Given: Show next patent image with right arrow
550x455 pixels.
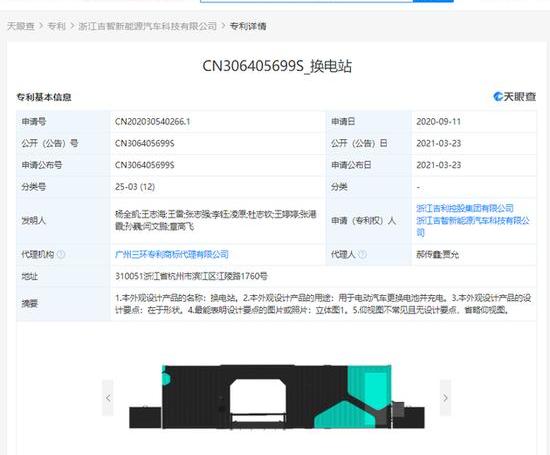Looking at the screenshot, I should click(445, 398).
